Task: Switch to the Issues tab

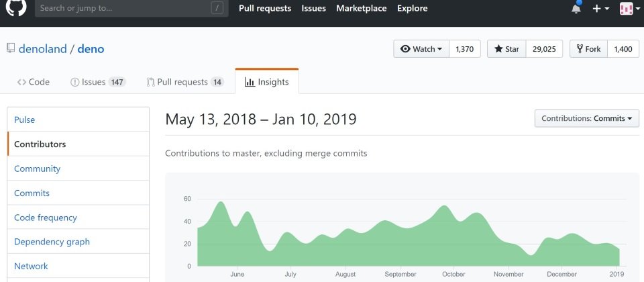Action: pyautogui.click(x=98, y=82)
